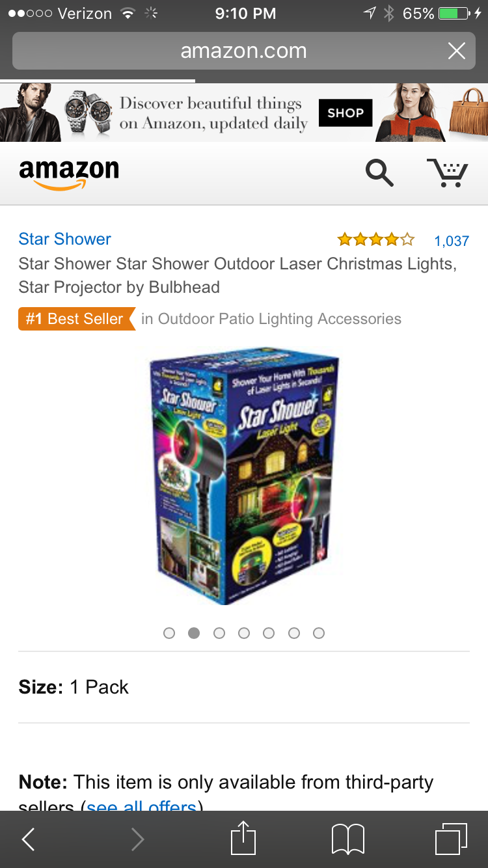Select the first image carousel dot
The image size is (488, 868).
pos(169,633)
